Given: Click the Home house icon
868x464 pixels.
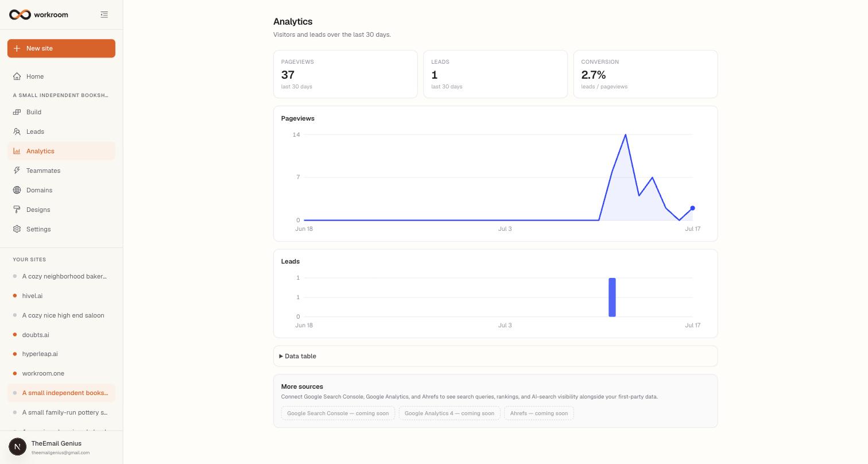Looking at the screenshot, I should pyautogui.click(x=17, y=76).
